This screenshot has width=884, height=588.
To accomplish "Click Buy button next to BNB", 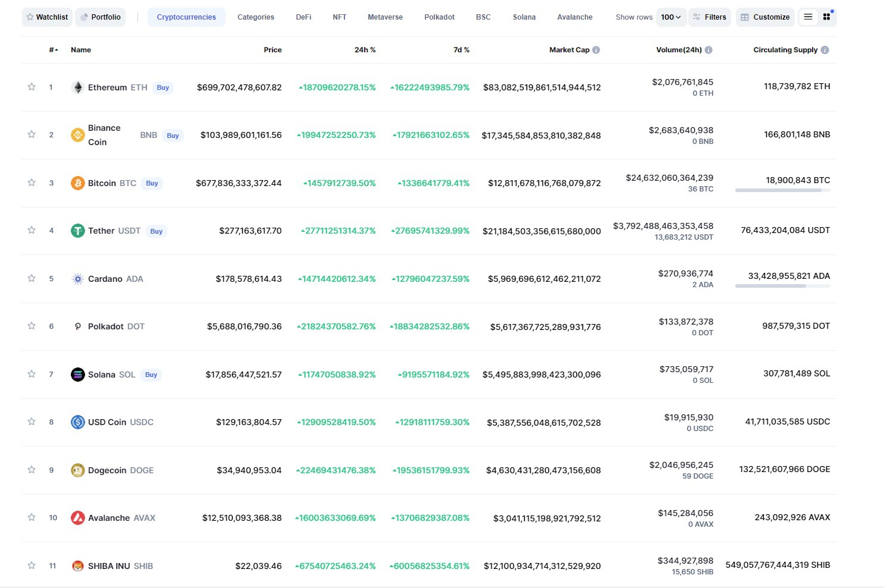I will point(173,136).
